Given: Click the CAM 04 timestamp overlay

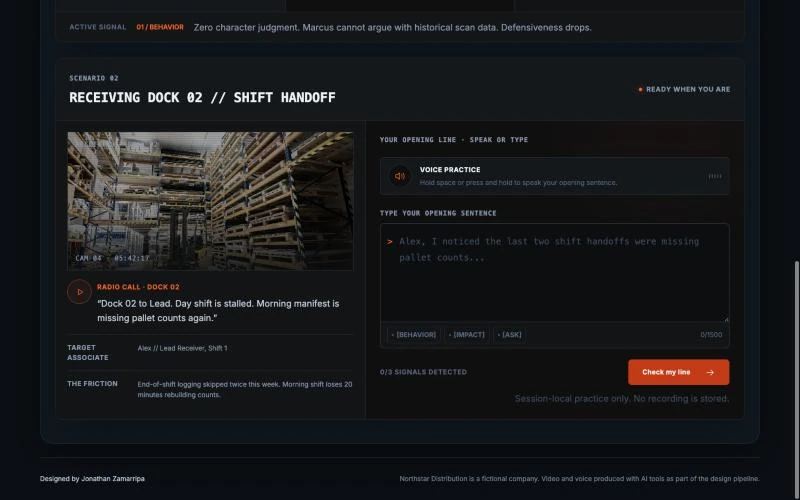Looking at the screenshot, I should (112, 258).
